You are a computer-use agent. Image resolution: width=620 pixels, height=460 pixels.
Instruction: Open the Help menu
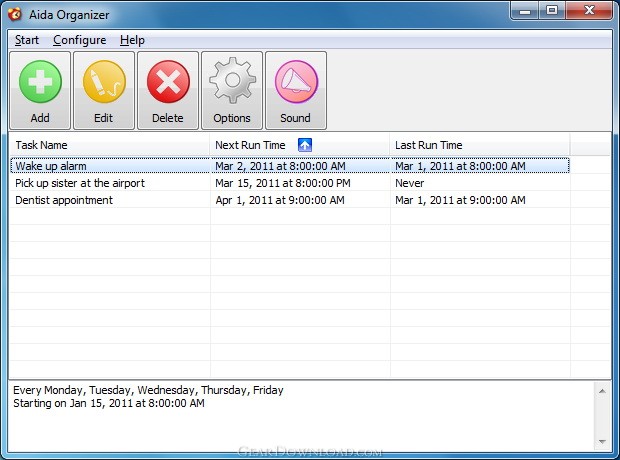click(x=132, y=40)
